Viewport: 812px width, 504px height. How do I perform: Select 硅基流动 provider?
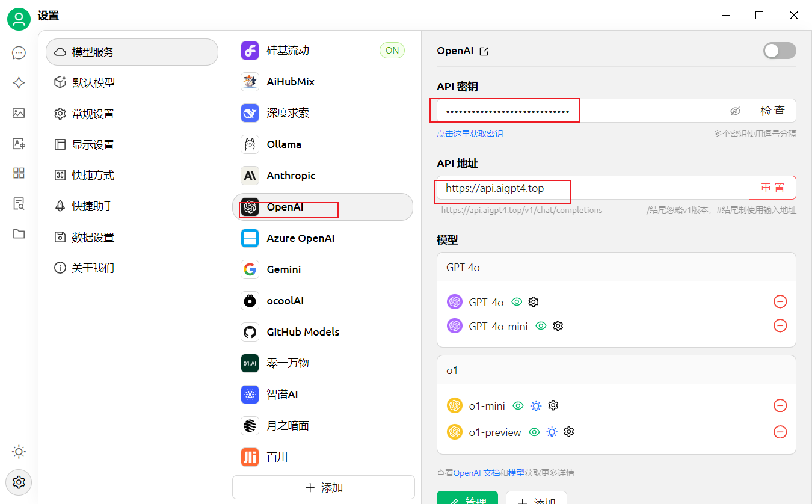point(322,51)
